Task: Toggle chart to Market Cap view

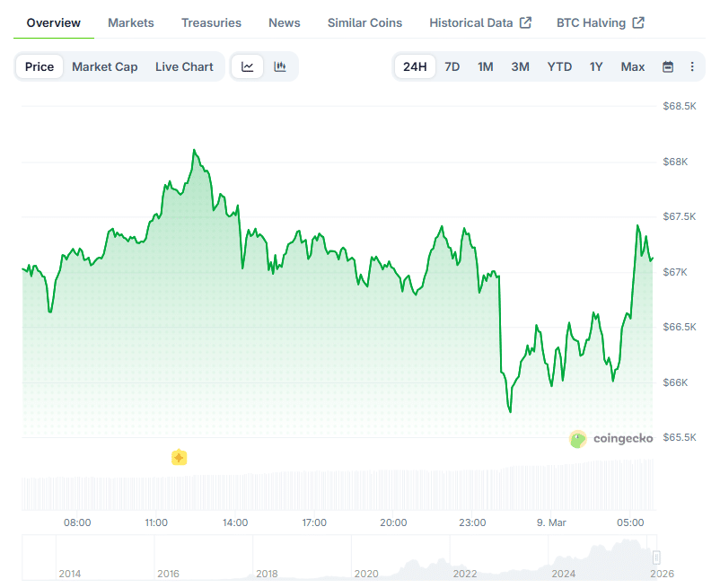Action: tap(105, 66)
